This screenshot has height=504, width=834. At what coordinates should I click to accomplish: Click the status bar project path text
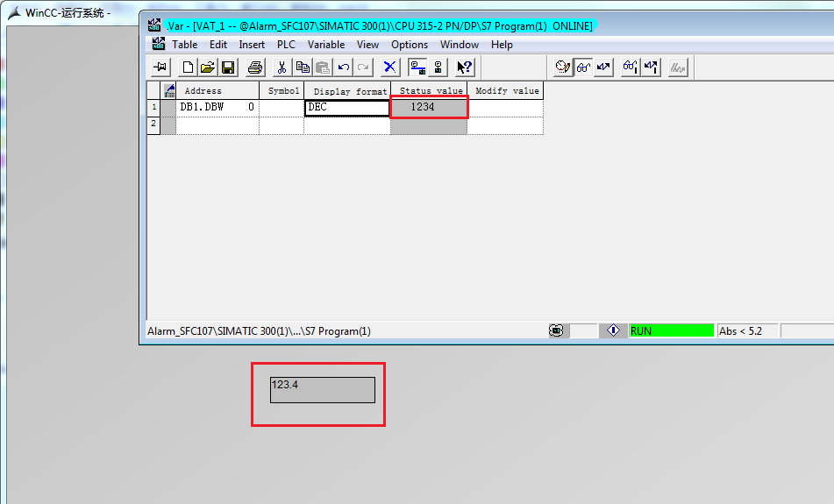259,331
